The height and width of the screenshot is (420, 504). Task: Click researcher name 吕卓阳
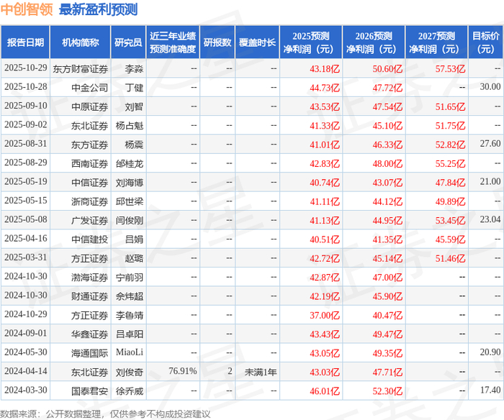[130, 334]
